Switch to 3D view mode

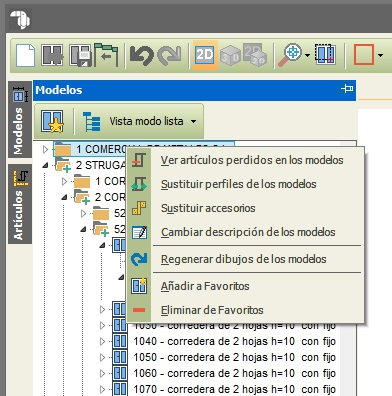tap(230, 56)
